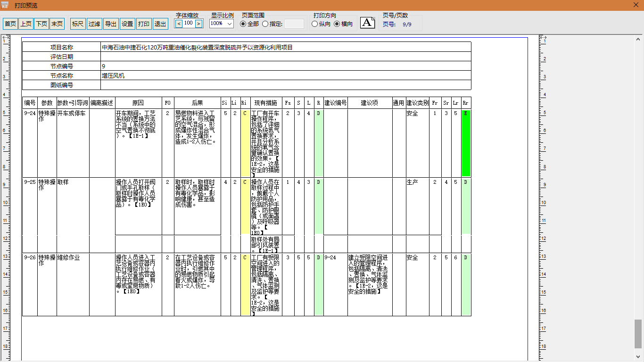Toggle the ruler with 标尺 button
Viewport: 644px width, 362px height.
coord(78,24)
